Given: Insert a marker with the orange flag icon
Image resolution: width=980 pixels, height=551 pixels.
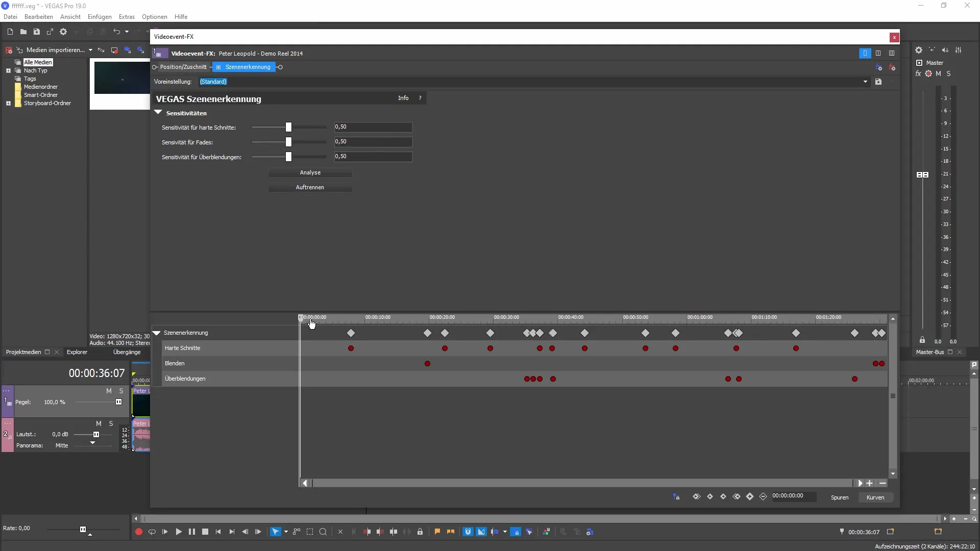Looking at the screenshot, I should pyautogui.click(x=437, y=532).
